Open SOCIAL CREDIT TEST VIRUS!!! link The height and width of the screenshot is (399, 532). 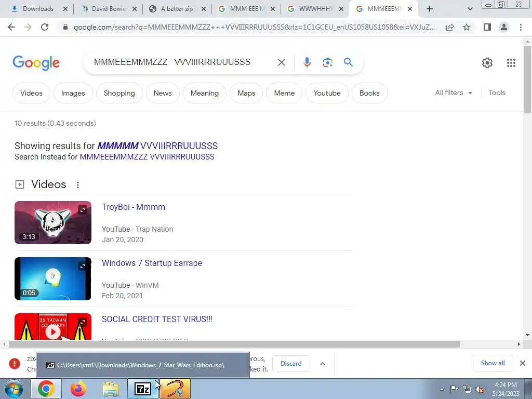tap(157, 319)
